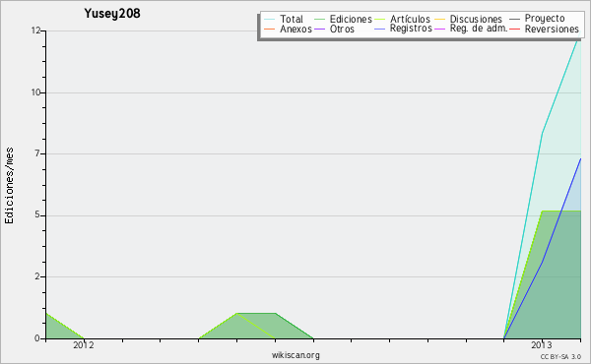
Task: Select the Anexos legend entry
Action: tap(295, 29)
